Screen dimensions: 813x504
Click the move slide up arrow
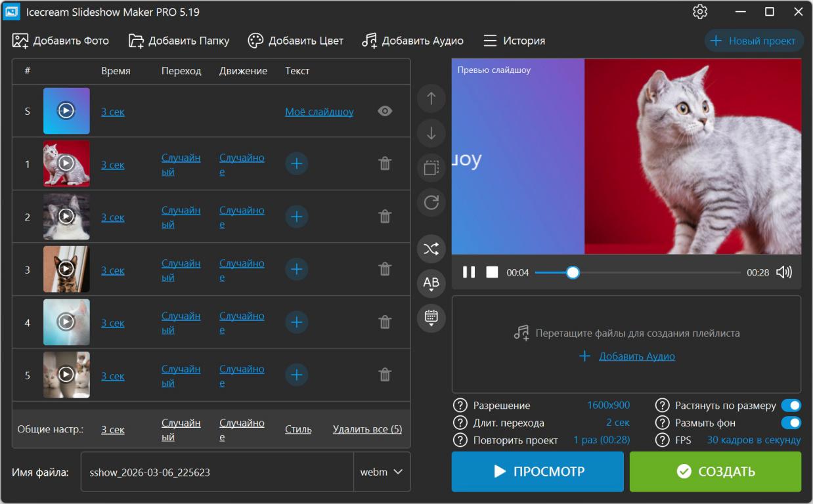click(431, 99)
